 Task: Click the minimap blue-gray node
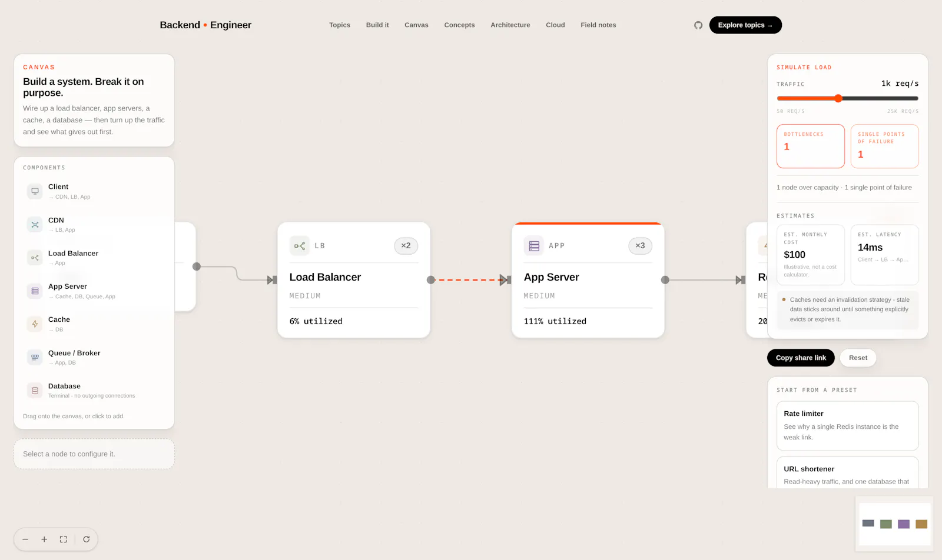[868, 523]
